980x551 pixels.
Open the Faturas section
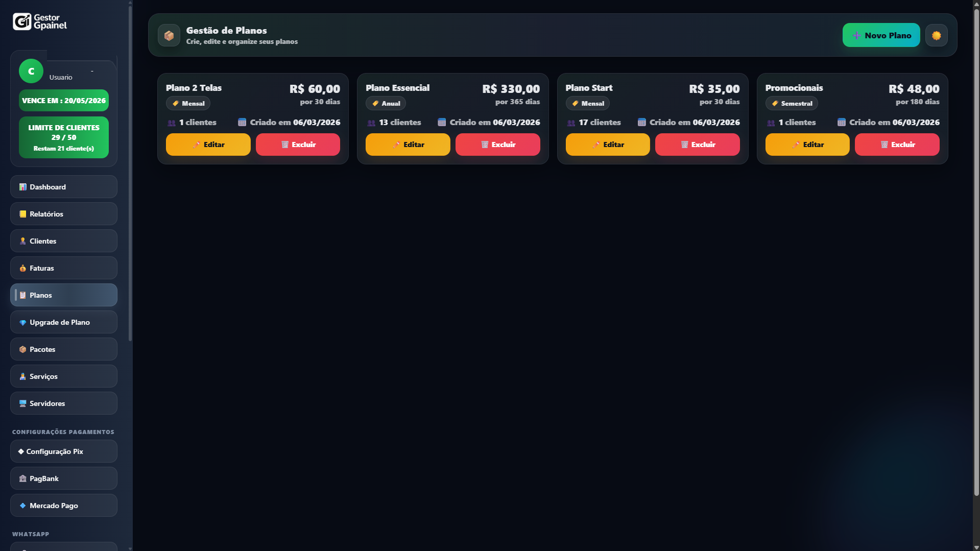point(64,268)
